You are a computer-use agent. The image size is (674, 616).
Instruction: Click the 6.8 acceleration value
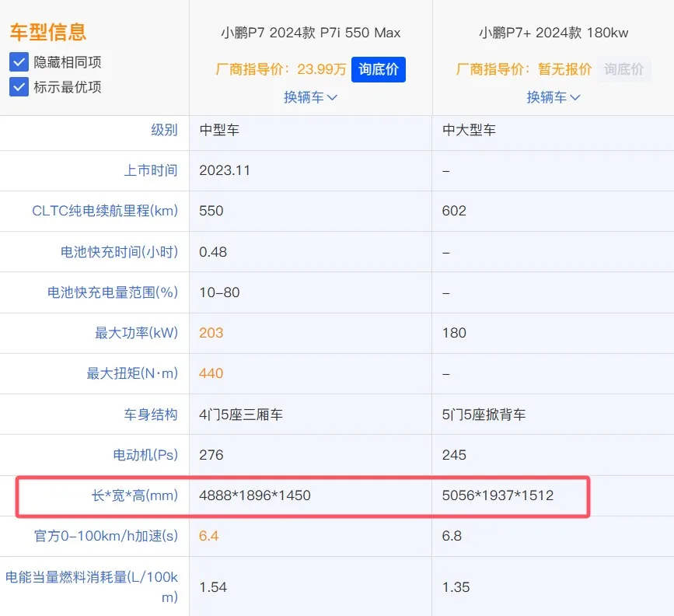point(452,536)
